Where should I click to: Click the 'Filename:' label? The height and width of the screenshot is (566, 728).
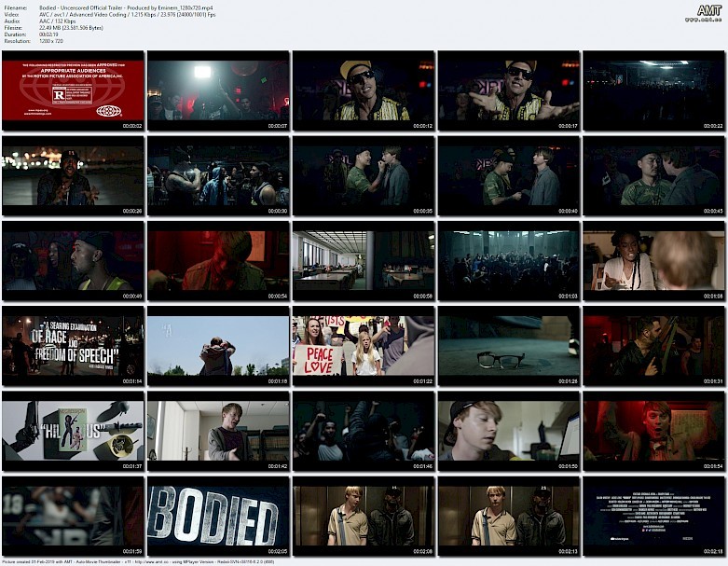[x=15, y=7]
